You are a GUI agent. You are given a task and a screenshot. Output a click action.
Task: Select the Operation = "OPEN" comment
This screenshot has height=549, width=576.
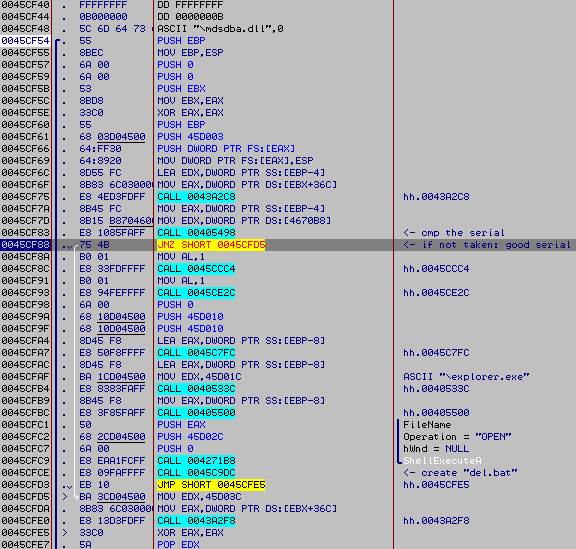(457, 437)
